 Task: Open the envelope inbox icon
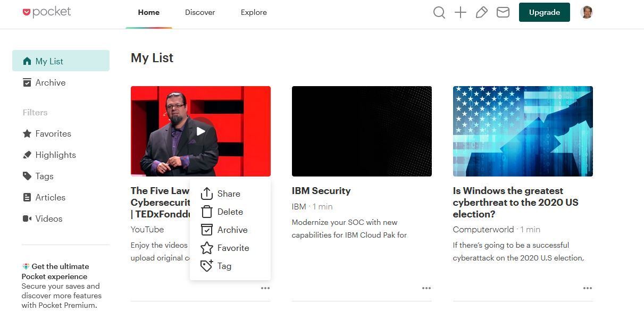tap(503, 12)
